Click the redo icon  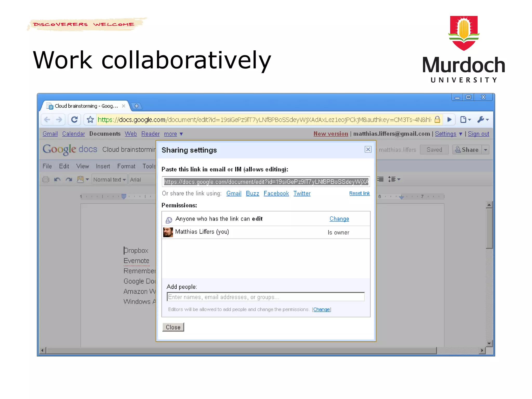pos(69,179)
